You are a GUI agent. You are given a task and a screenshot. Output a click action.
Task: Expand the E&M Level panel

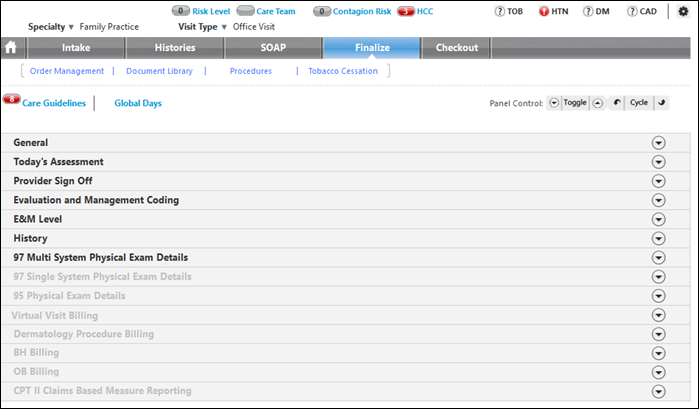click(658, 219)
